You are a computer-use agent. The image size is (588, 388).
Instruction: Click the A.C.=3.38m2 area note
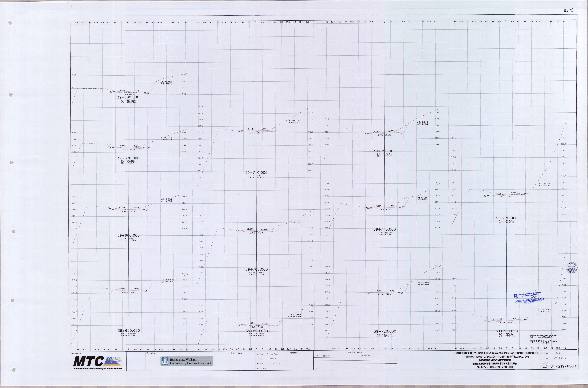pos(295,121)
